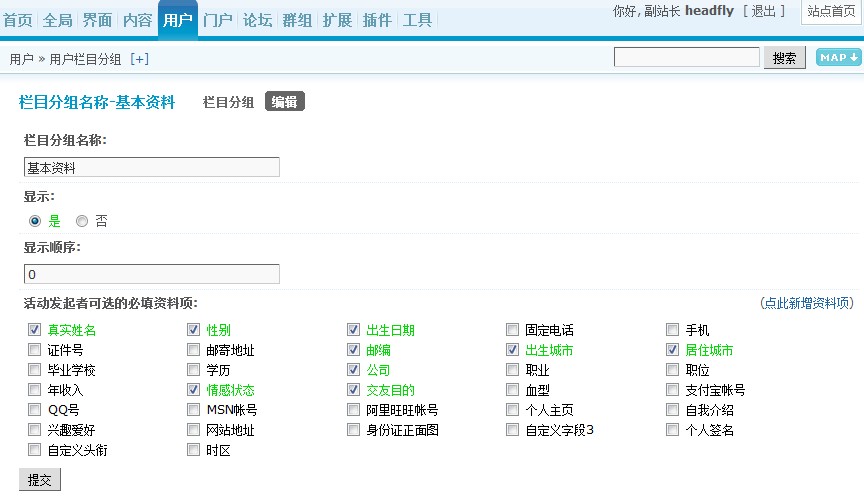Select the 用户 tab
The width and height of the screenshot is (864, 502).
[177, 20]
